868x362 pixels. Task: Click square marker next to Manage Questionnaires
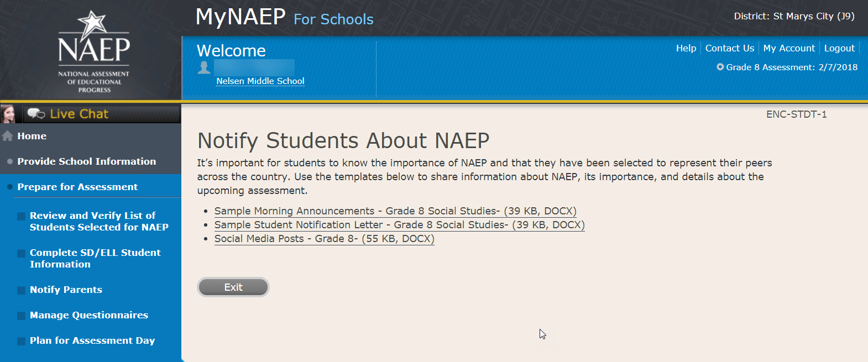(21, 316)
